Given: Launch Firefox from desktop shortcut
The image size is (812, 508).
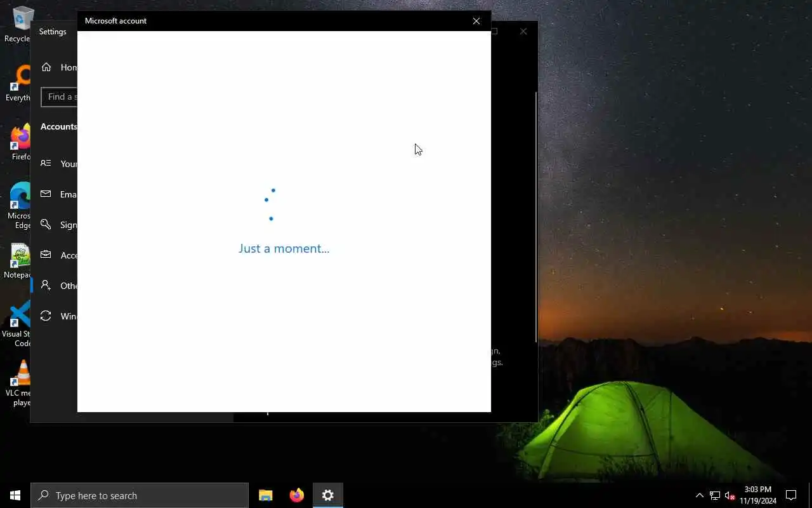Looking at the screenshot, I should (x=20, y=142).
